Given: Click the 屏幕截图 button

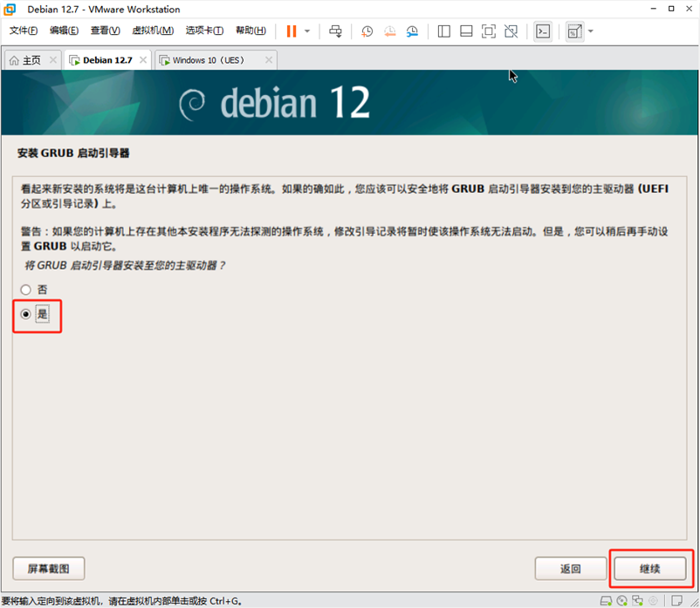Looking at the screenshot, I should click(49, 569).
